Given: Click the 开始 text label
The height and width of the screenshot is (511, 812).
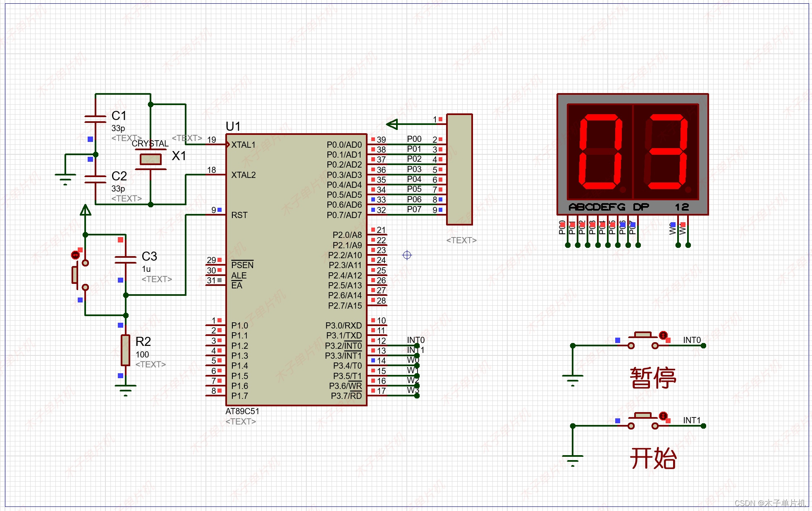Looking at the screenshot, I should [x=653, y=458].
